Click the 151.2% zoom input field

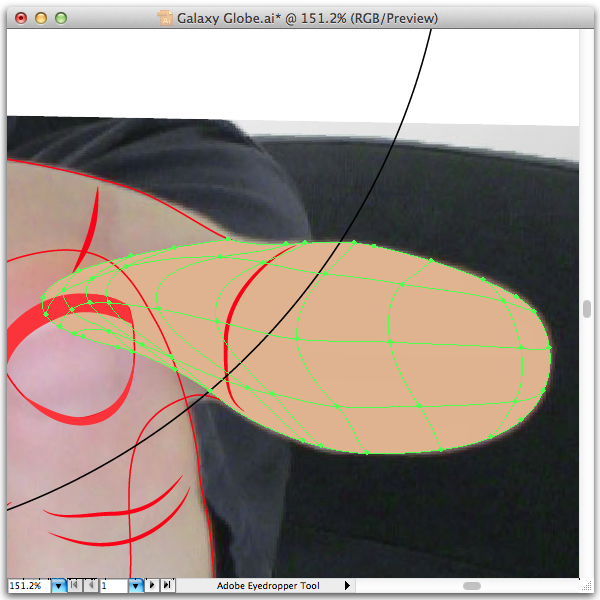pos(29,585)
